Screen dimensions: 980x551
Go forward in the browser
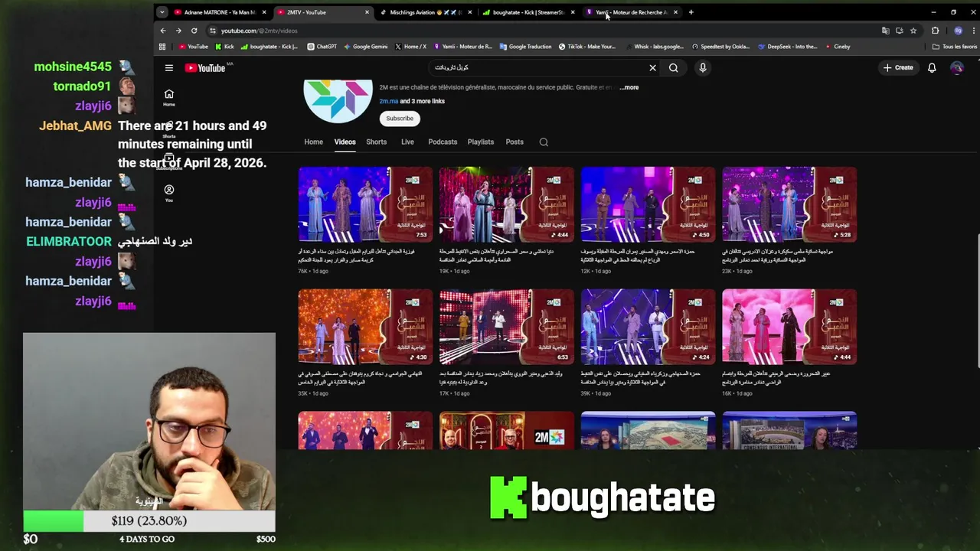coord(178,31)
